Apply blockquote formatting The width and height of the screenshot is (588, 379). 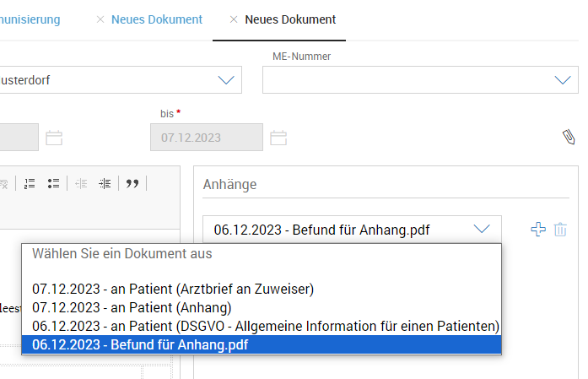coord(132,183)
